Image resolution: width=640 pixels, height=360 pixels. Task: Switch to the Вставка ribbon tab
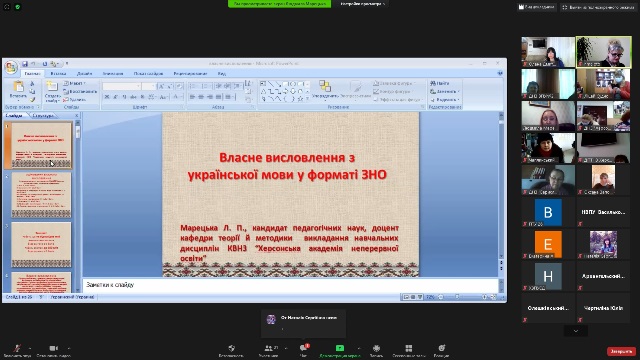click(58, 73)
